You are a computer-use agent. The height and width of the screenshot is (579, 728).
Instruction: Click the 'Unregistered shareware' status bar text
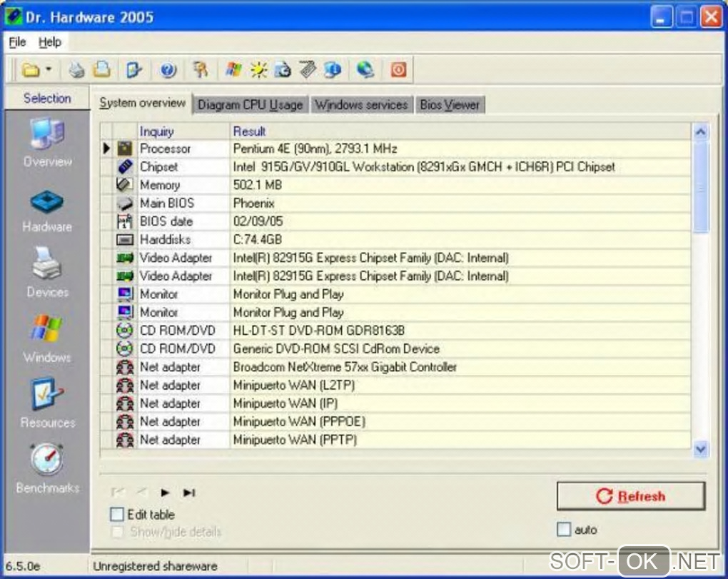click(x=155, y=566)
